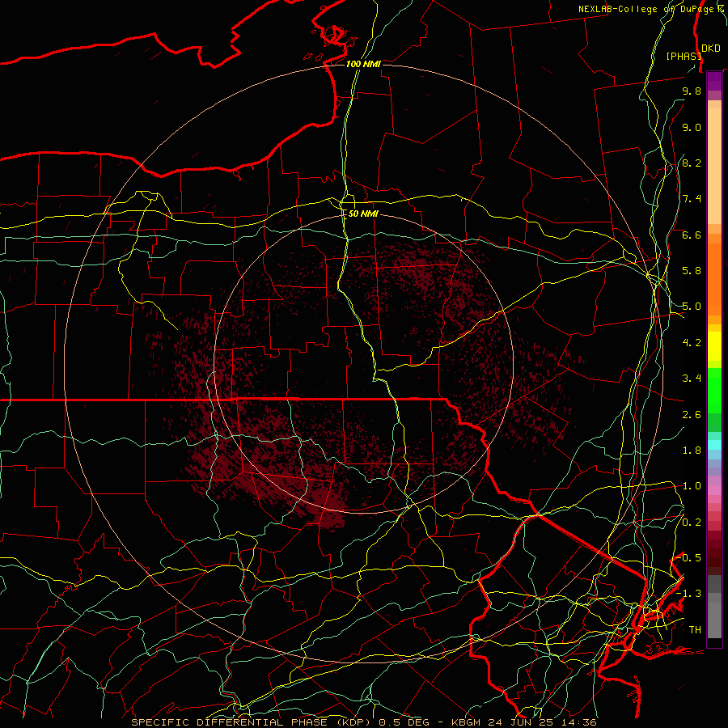Viewport: 728px width, 728px height.
Task: Click the [PHAS] legend label
Action: [x=684, y=56]
